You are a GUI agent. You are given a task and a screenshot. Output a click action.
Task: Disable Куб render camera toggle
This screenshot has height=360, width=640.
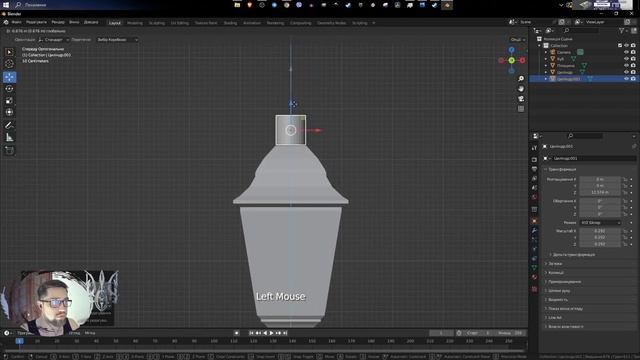coord(633,59)
